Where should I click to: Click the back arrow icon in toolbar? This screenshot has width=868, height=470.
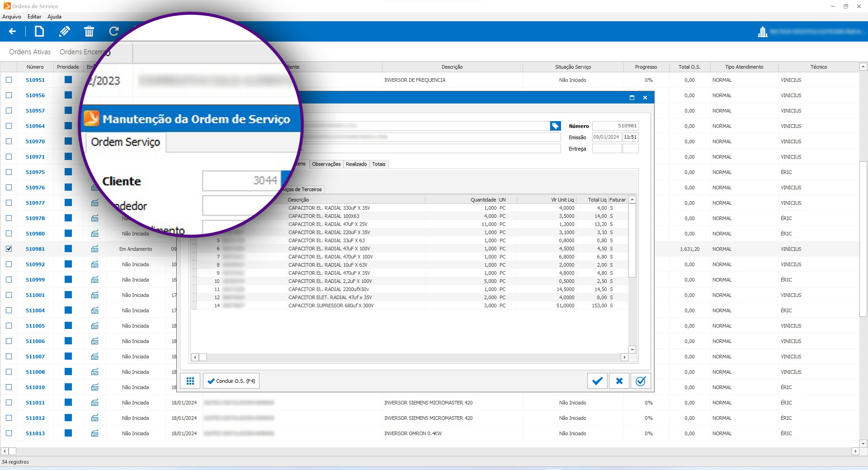[12, 31]
